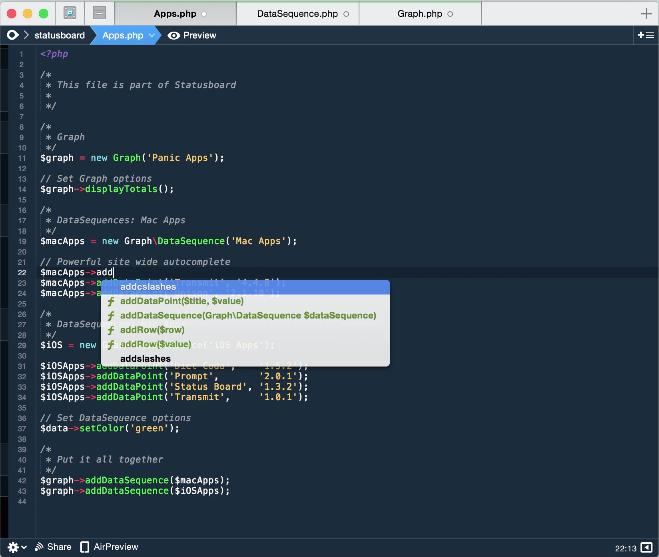Click the site view icon in toolbar
Screen dimensions: 659x557
(70, 14)
